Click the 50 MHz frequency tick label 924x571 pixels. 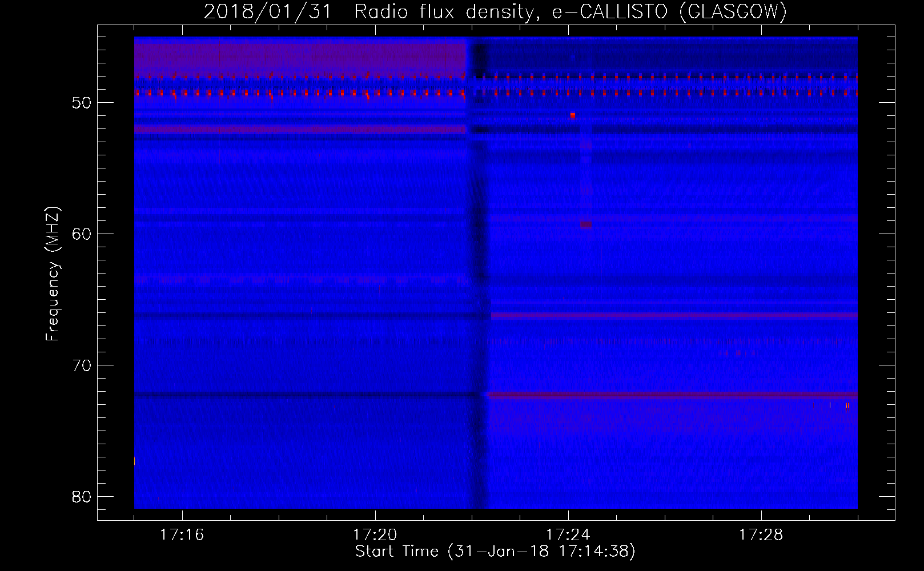pos(82,103)
